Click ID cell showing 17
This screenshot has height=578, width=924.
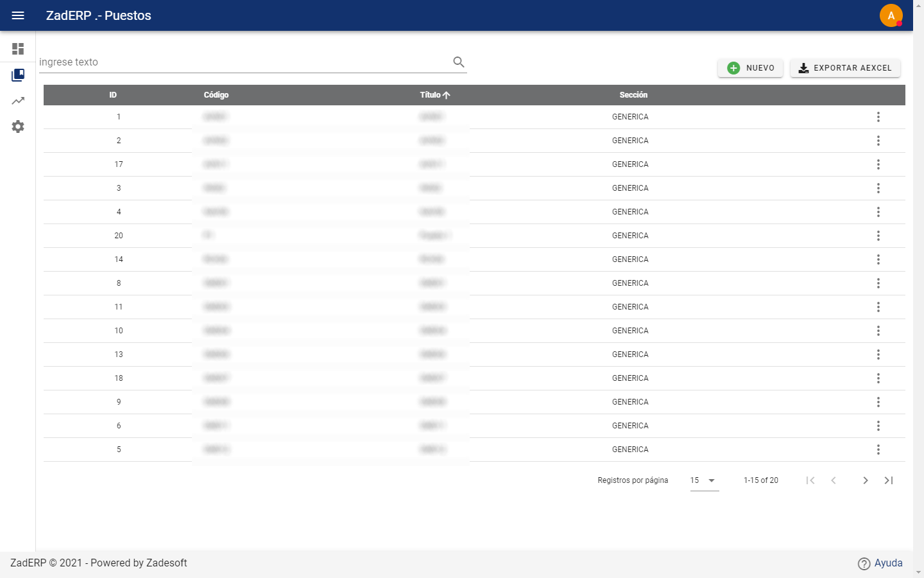119,164
